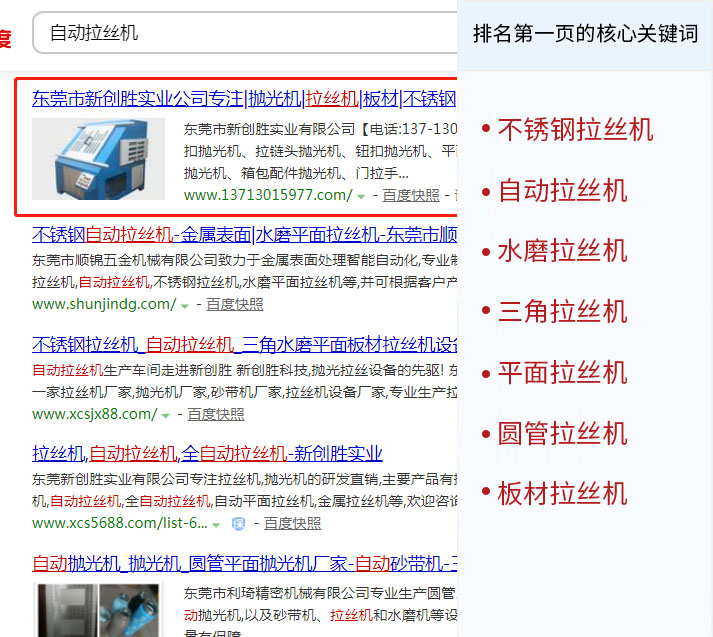Click the polished tubes thumbnail image

(98, 610)
